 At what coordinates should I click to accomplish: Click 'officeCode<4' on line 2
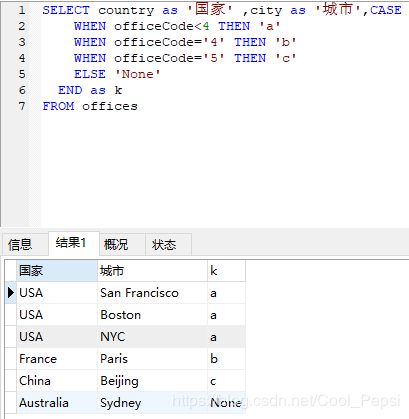point(162,26)
